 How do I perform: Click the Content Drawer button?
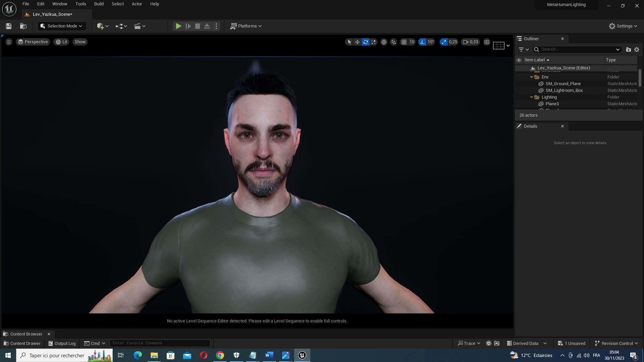22,343
